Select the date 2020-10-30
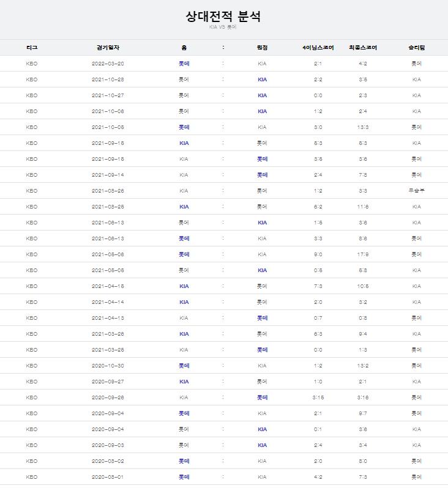 pyautogui.click(x=108, y=366)
